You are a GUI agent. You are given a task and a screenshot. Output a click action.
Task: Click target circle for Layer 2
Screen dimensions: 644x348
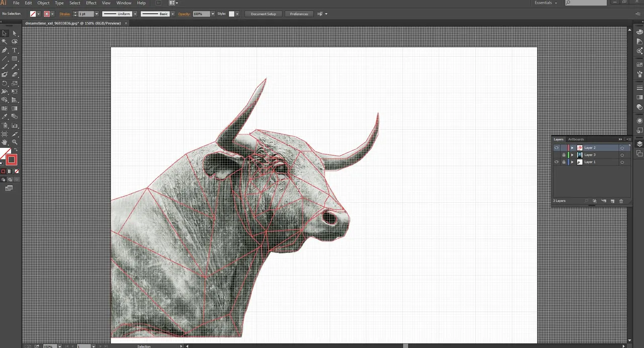[x=622, y=148]
